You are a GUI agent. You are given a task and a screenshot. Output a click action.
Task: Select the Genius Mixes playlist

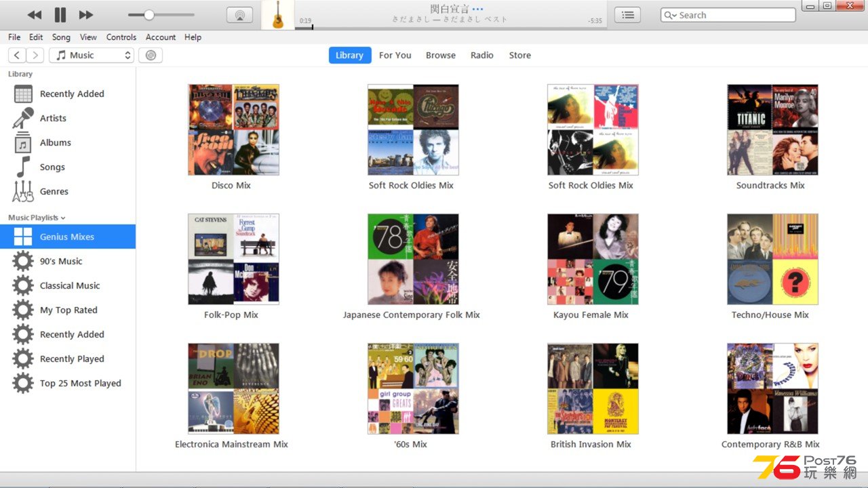pyautogui.click(x=68, y=237)
